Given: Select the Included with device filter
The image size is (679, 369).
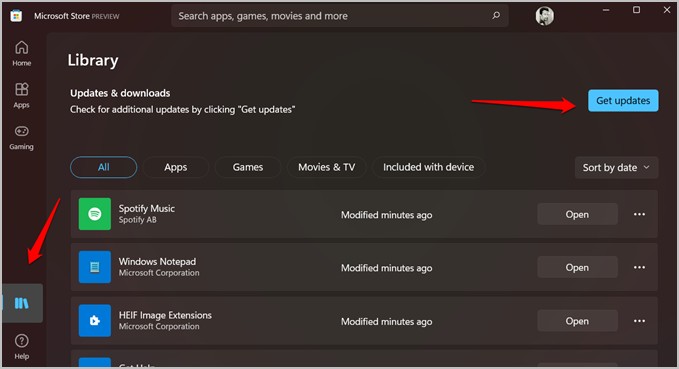Looking at the screenshot, I should pos(428,167).
